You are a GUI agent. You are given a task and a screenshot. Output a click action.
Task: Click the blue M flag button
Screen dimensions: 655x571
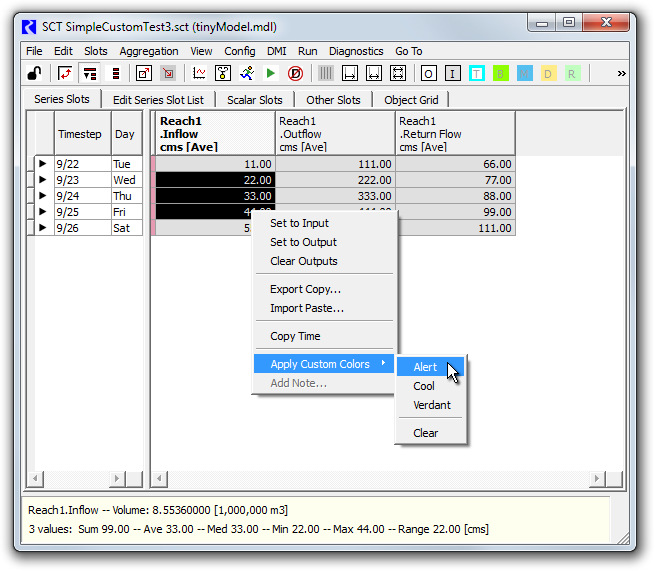pos(525,74)
